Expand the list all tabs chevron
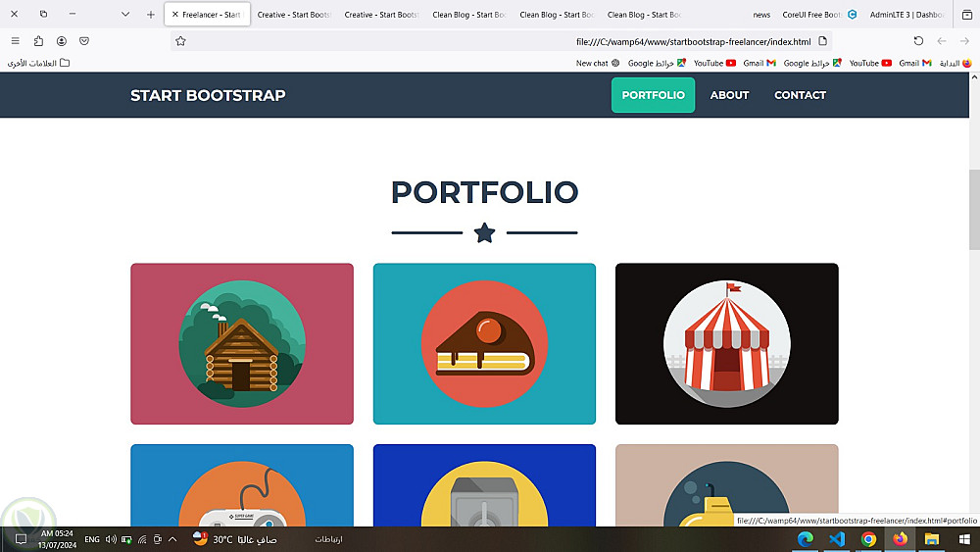Viewport: 980px width, 552px height. 125,15
